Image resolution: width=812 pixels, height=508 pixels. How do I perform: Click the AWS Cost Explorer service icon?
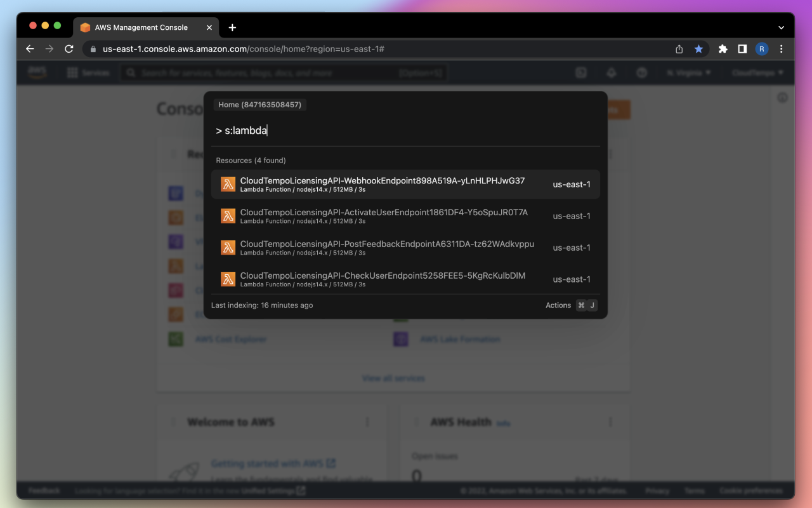coord(176,339)
